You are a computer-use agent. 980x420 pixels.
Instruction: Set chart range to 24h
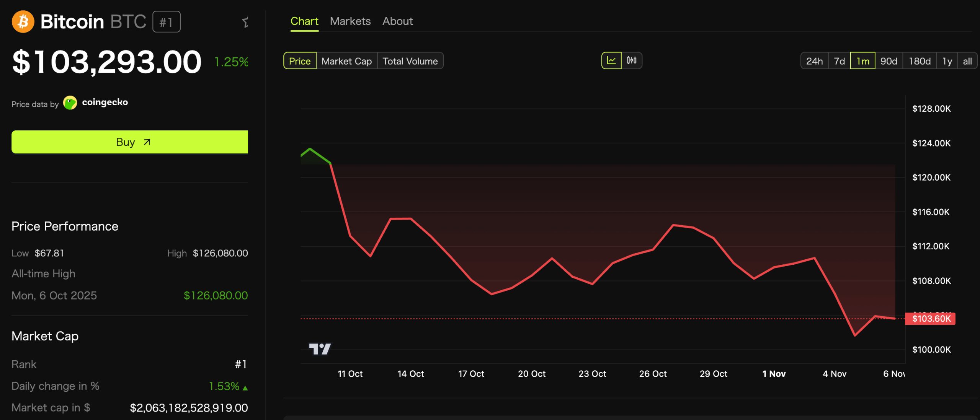click(x=814, y=61)
